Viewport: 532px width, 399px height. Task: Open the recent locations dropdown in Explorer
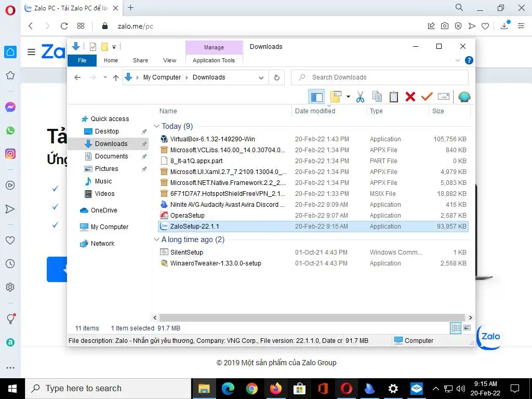click(105, 78)
